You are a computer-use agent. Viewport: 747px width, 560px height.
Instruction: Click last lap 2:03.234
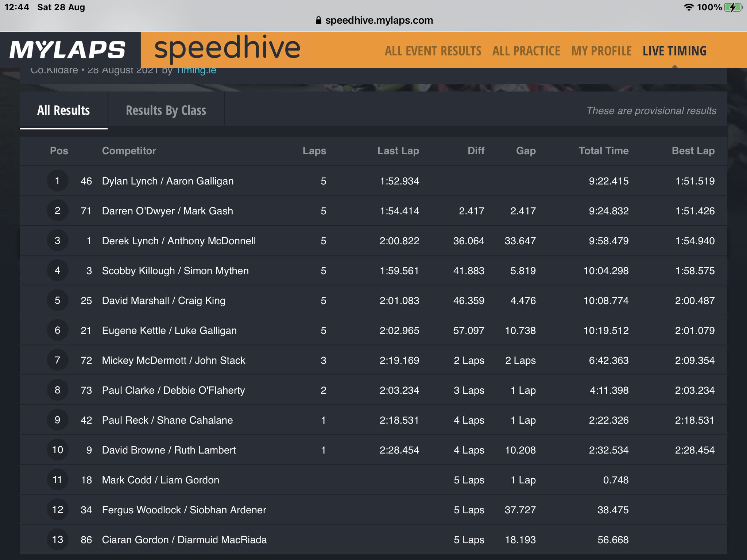399,390
